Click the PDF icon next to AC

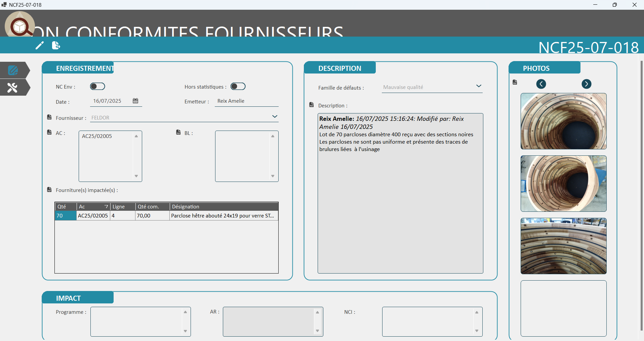point(49,132)
